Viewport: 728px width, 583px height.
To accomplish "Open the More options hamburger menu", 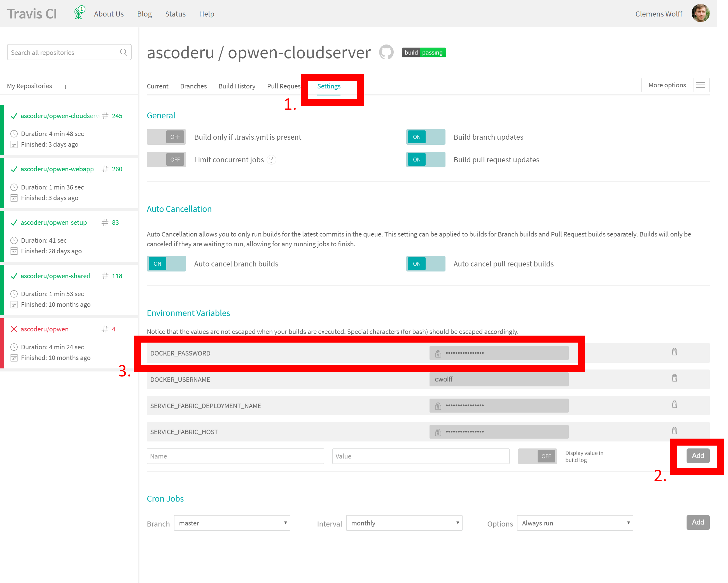I will (701, 85).
